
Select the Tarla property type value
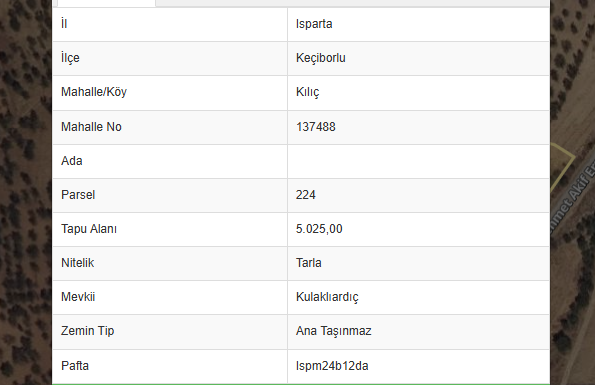point(309,263)
